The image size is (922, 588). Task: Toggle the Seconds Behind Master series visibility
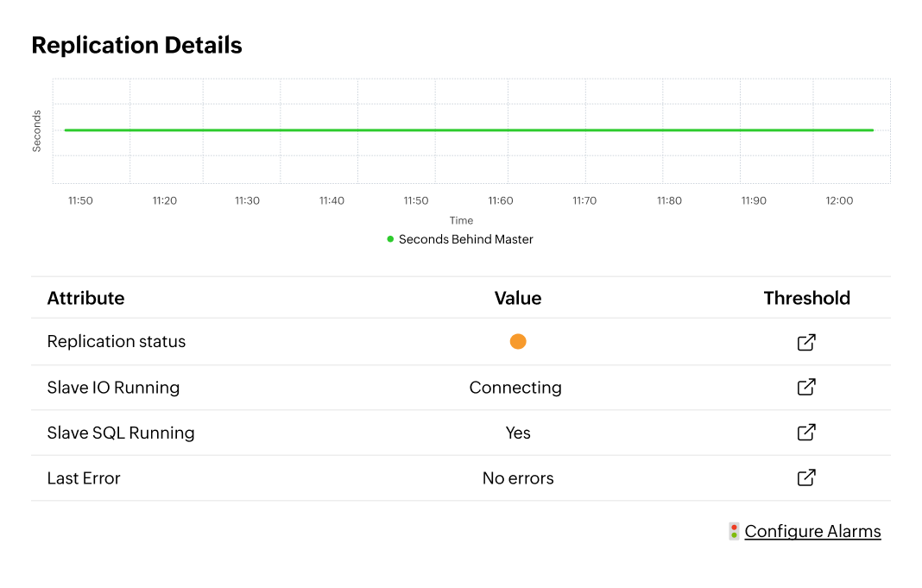(x=460, y=239)
